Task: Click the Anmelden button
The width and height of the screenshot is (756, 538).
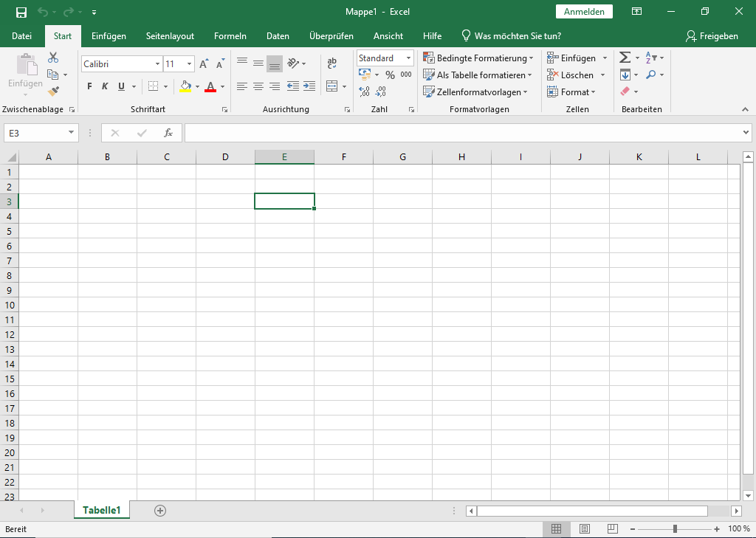Action: coord(584,12)
